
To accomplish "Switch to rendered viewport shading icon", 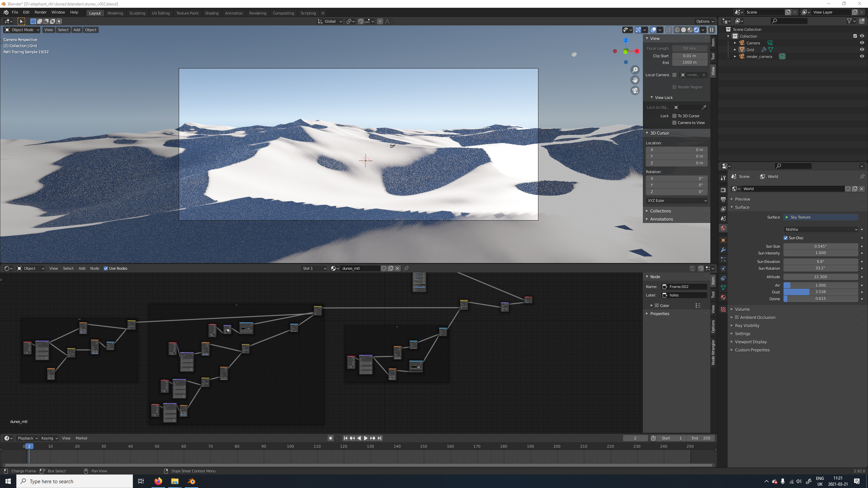I will [x=696, y=30].
